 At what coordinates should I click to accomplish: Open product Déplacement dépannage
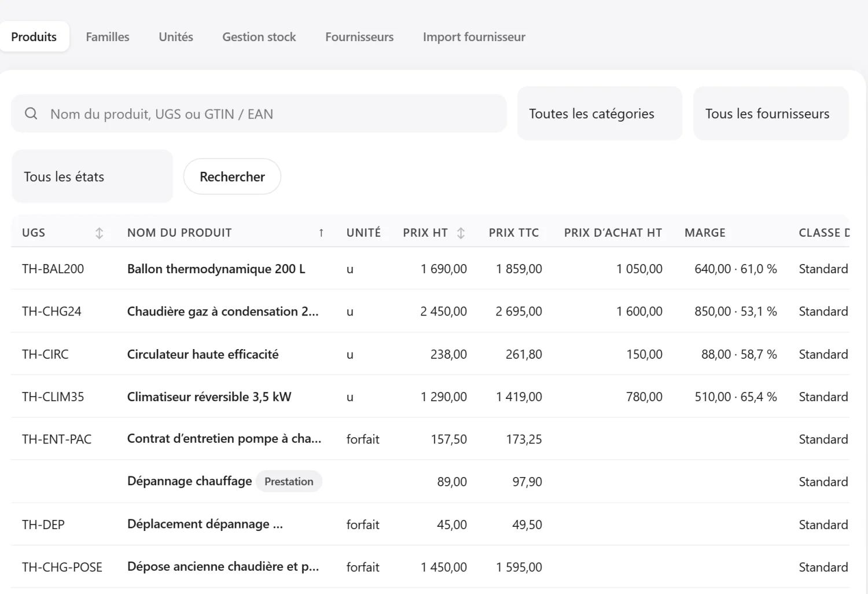(x=205, y=524)
